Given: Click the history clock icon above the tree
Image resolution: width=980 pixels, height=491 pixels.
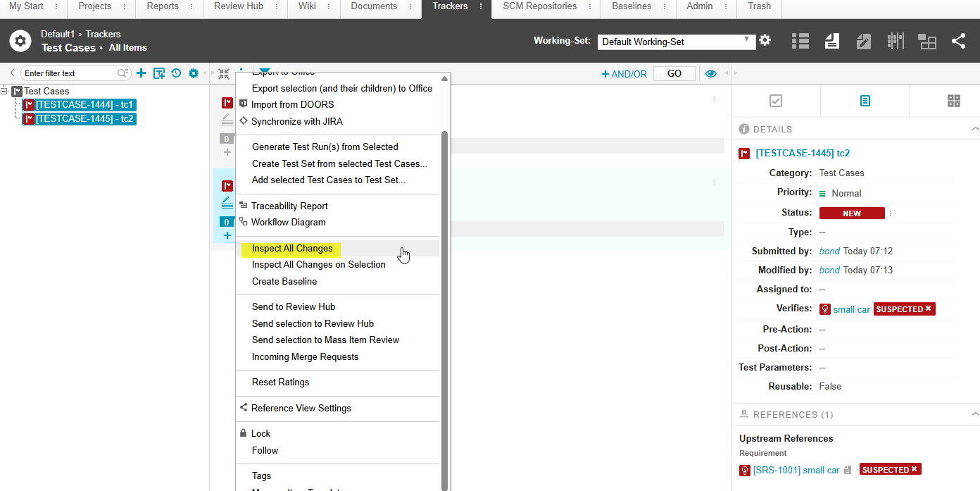Looking at the screenshot, I should tap(176, 73).
